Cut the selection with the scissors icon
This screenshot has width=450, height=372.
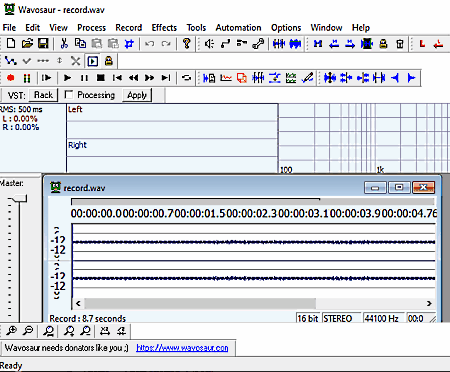point(64,44)
